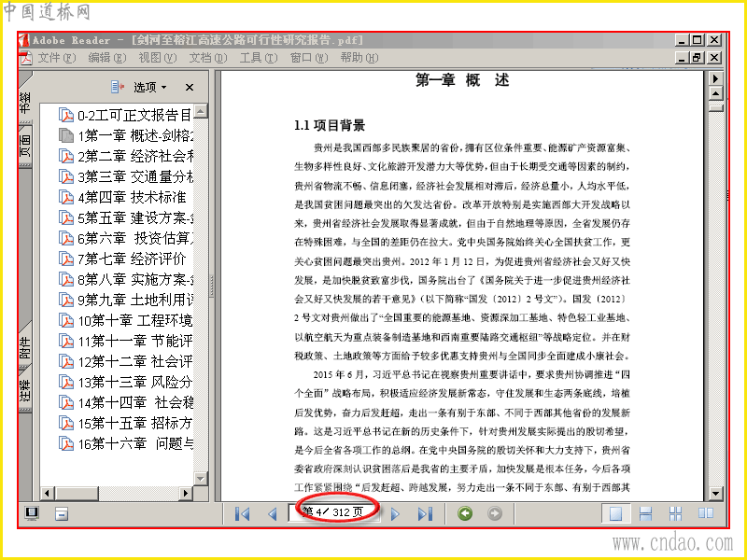Select the 书签 side tab
Image resolution: width=747 pixels, height=560 pixels.
(25, 102)
